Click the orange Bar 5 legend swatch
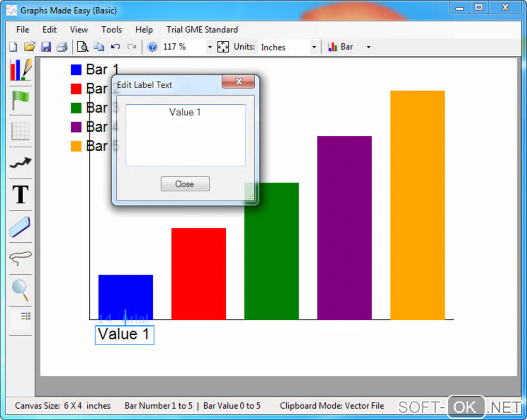This screenshot has height=420, width=527. coord(76,146)
